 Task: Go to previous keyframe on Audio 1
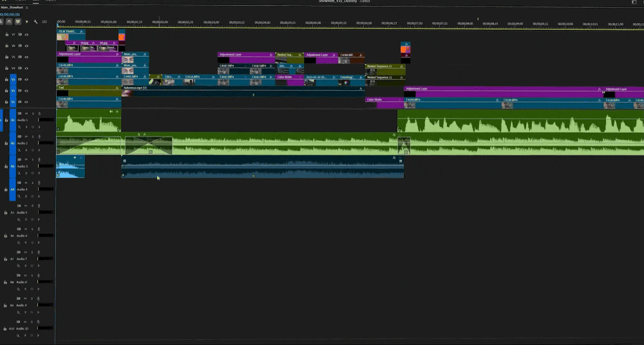point(26,127)
